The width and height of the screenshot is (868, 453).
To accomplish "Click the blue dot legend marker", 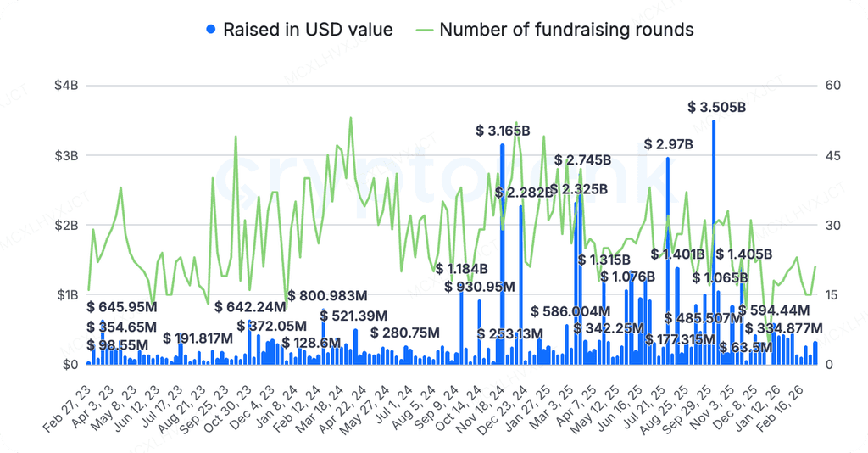I will click(x=211, y=30).
